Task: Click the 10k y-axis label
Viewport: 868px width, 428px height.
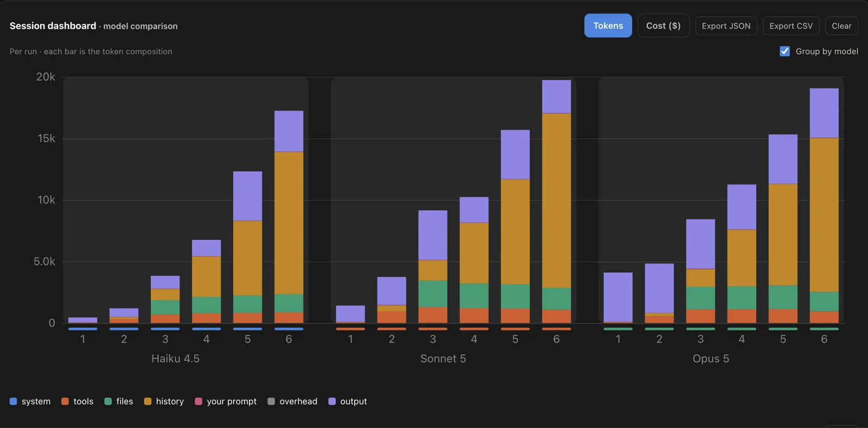Action: point(46,200)
